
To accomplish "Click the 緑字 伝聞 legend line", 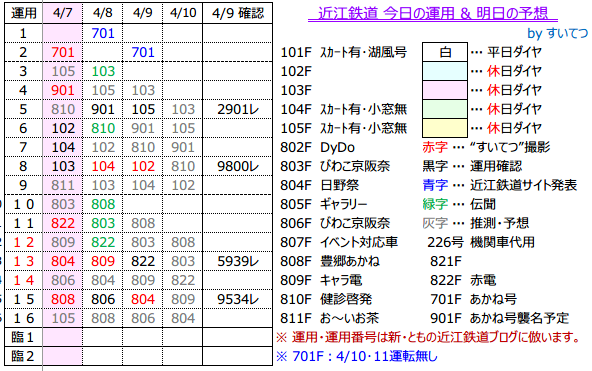I will [459, 204].
